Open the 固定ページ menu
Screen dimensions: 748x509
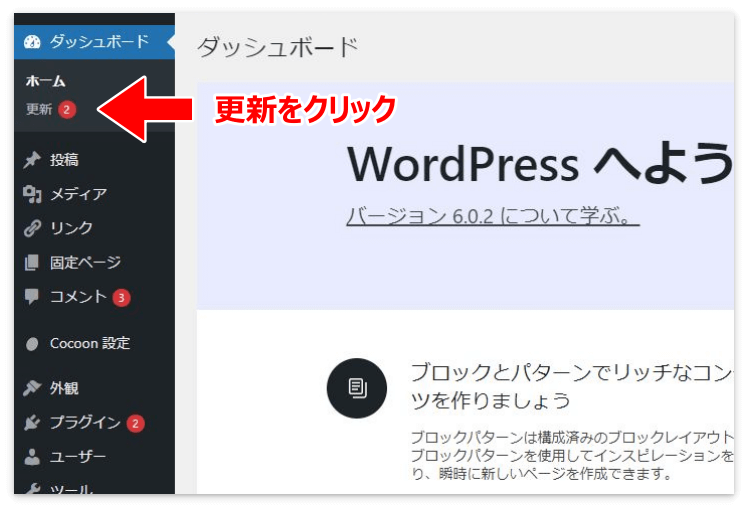tap(94, 262)
